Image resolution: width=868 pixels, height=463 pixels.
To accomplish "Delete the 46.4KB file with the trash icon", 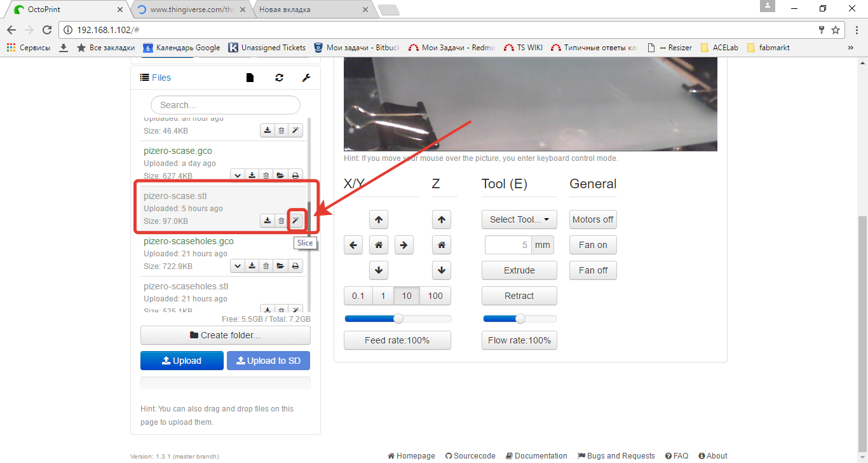I will (x=281, y=130).
